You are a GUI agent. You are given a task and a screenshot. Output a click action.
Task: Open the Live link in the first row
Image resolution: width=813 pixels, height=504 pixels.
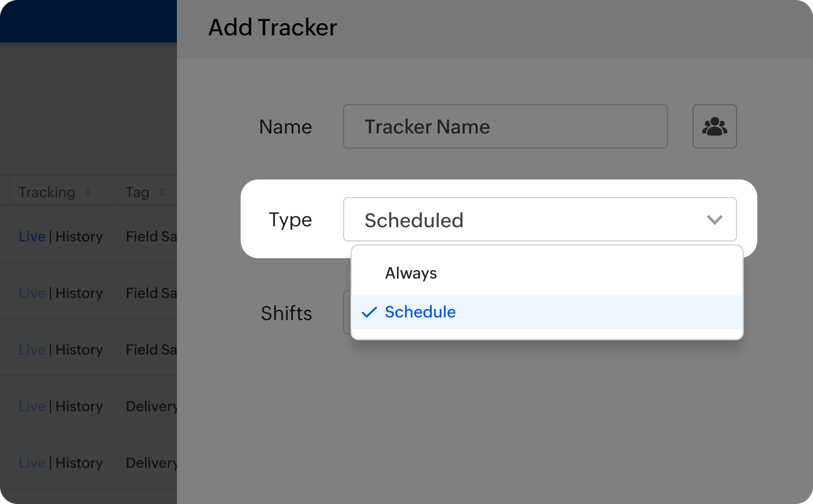32,237
